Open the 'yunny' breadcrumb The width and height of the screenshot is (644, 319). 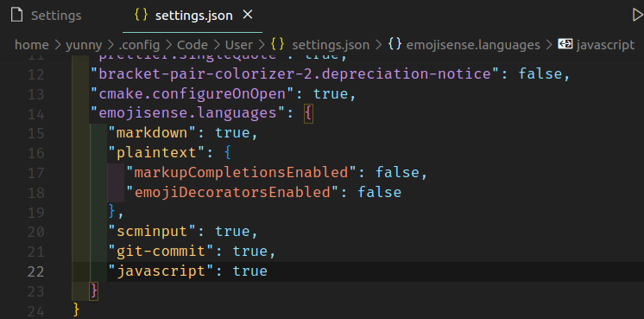tap(85, 45)
